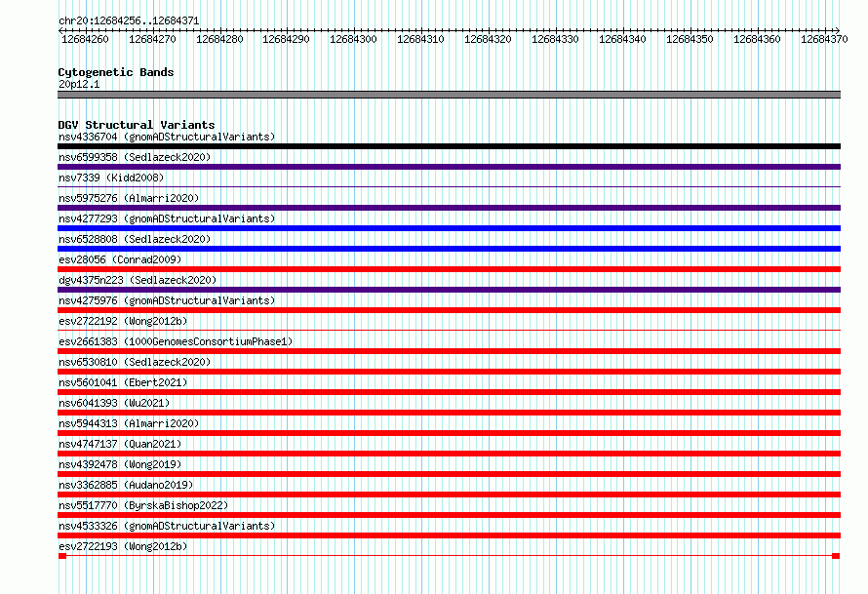
Task: Select the black nsv4336704 variant bar
Action: pos(449,146)
